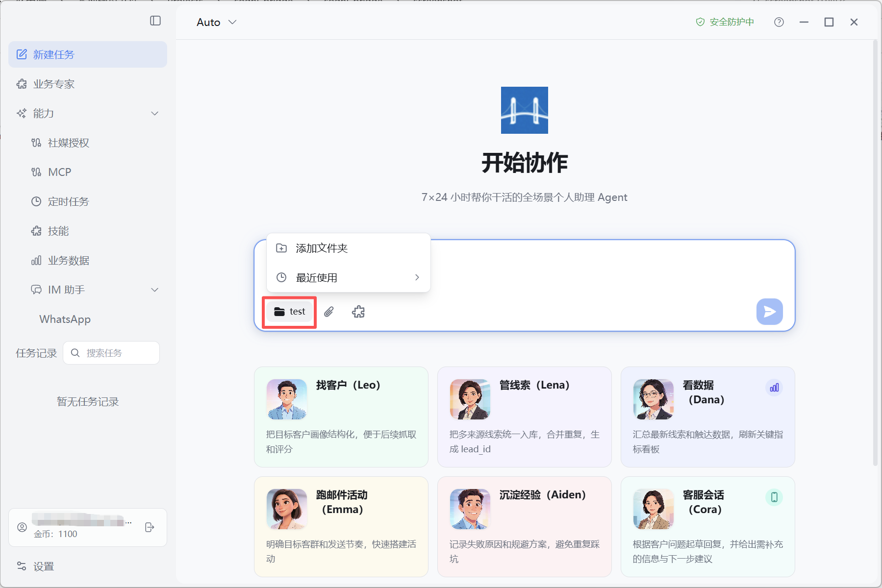This screenshot has width=882, height=588.
Task: Click the sliders icon next to 设置
Action: click(22, 566)
